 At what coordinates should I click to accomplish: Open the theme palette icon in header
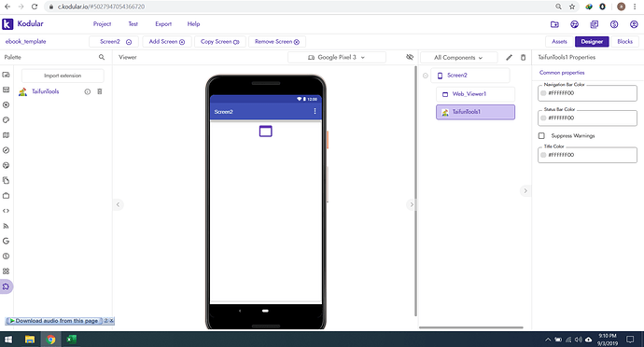point(574,24)
